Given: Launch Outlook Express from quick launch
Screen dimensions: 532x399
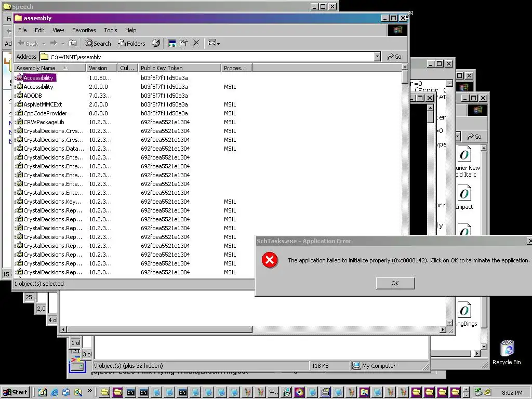Looking at the screenshot, I should pyautogui.click(x=66, y=393).
